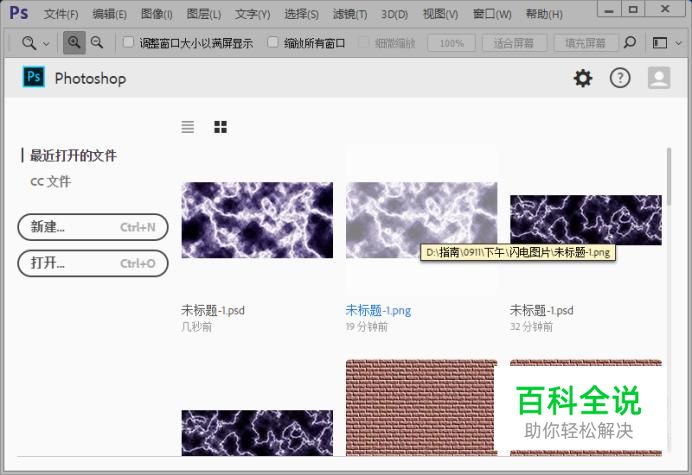Viewport: 692px width, 475px height.
Task: Maximize the Photoshop window
Action: [633, 10]
